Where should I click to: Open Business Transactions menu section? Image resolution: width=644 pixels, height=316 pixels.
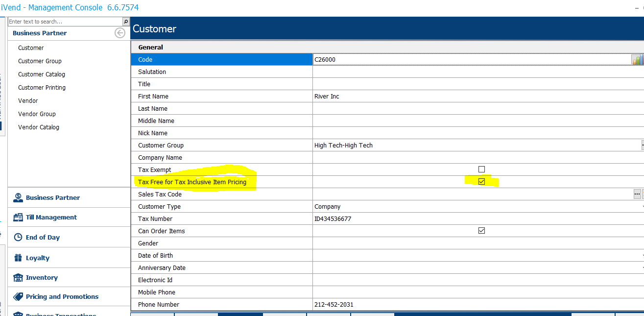69,312
